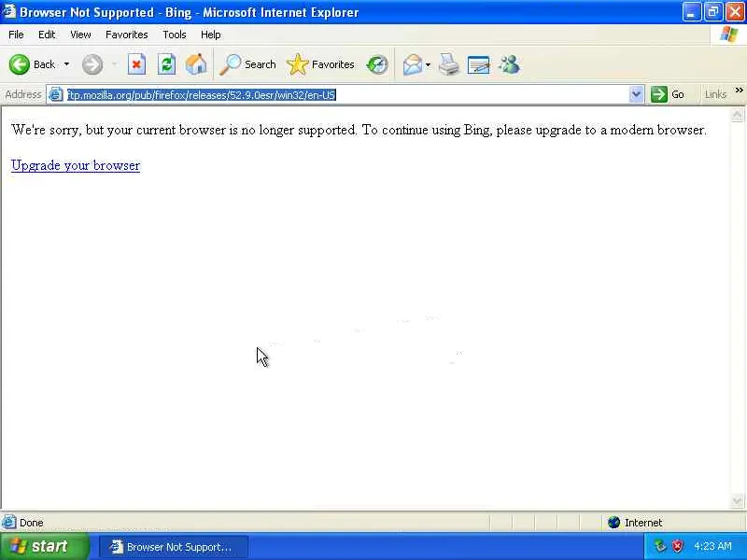Follow the Upgrade your browser link
Image resolution: width=747 pixels, height=560 pixels.
(x=76, y=165)
